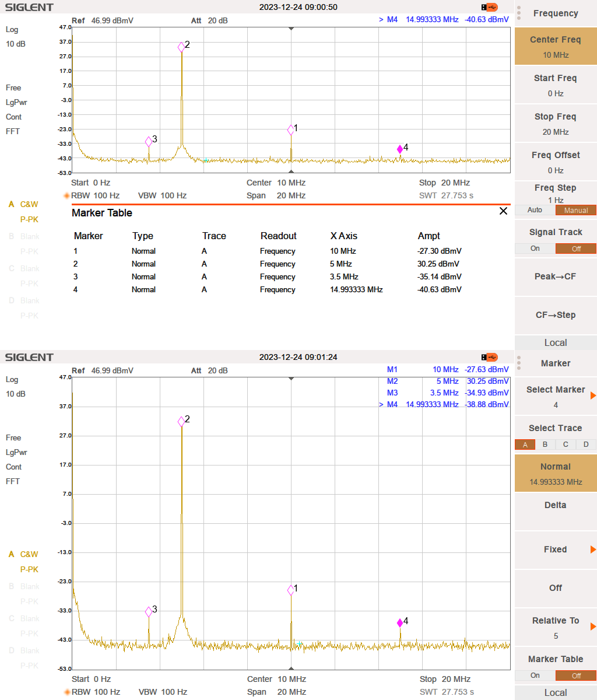Select trace B in Select Trace
This screenshot has width=597, height=700.
click(x=545, y=444)
